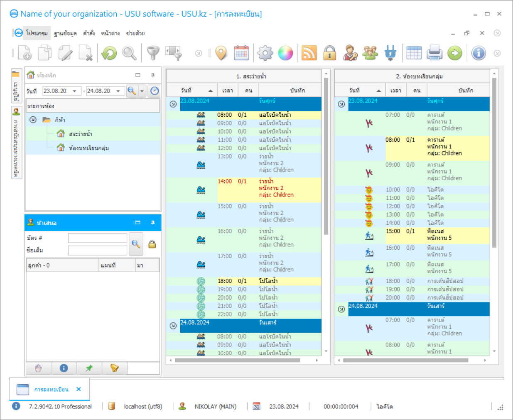This screenshot has height=420, width=513.
Task: Click the RSS feed icon
Action: [x=309, y=53]
